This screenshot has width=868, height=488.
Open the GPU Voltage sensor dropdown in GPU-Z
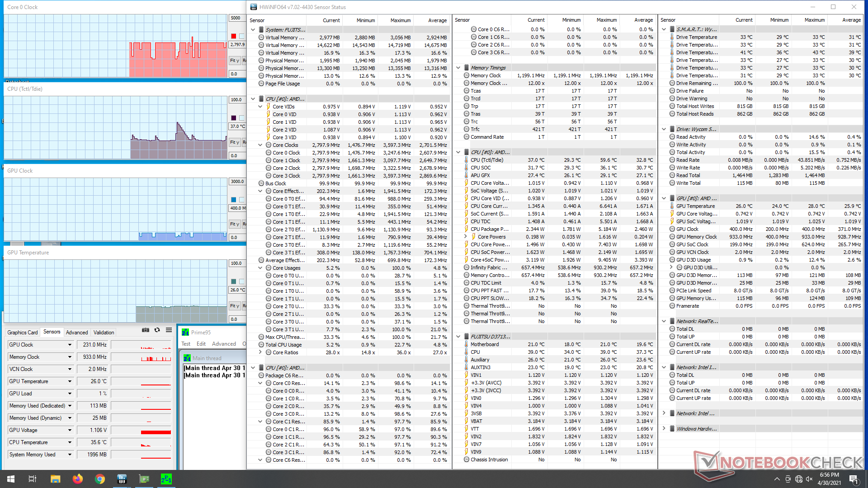[x=70, y=430]
